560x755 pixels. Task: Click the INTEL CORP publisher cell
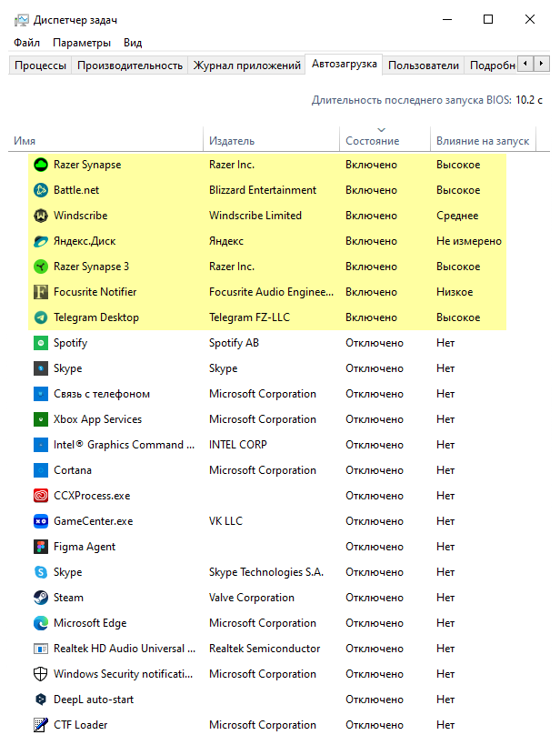point(237,445)
